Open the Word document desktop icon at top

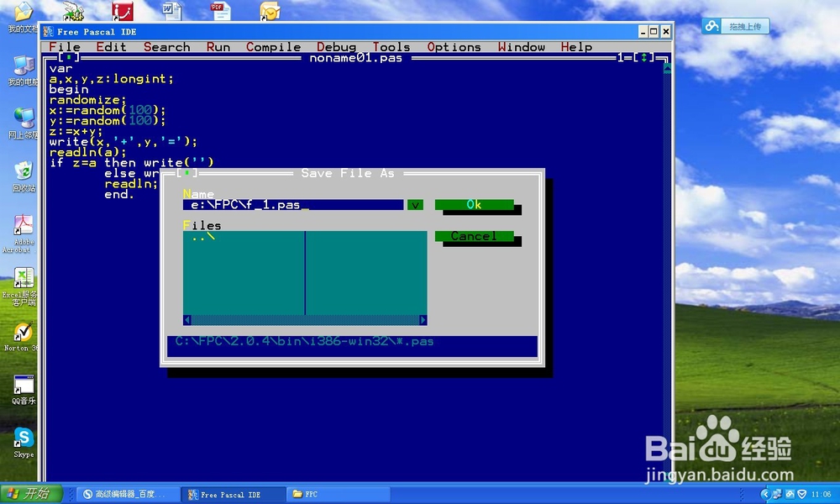[x=172, y=11]
